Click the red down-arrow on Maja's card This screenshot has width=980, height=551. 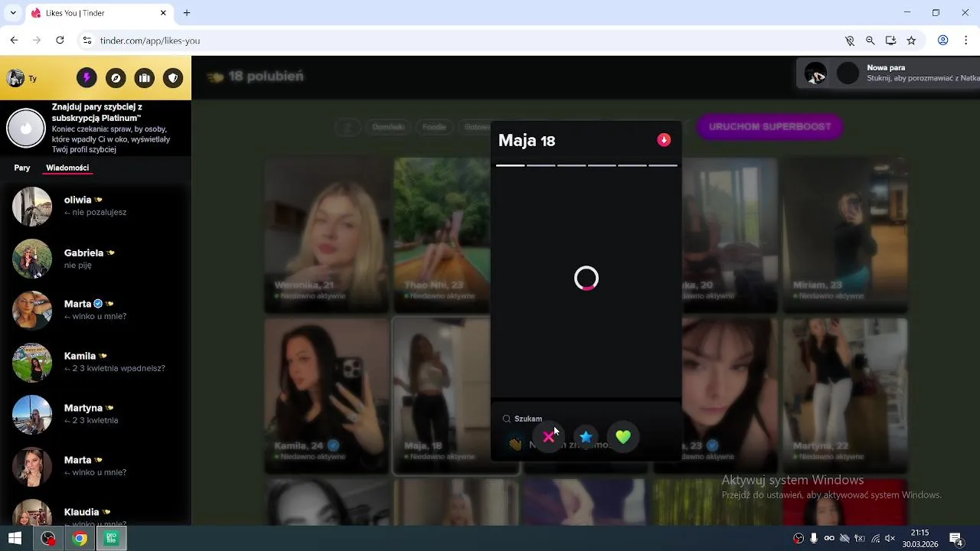tap(664, 140)
